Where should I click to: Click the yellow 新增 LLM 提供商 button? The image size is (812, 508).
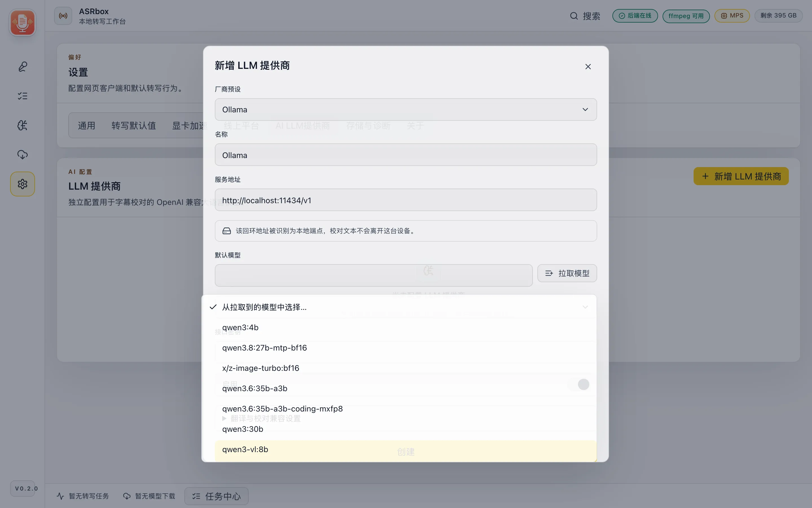[x=741, y=176]
